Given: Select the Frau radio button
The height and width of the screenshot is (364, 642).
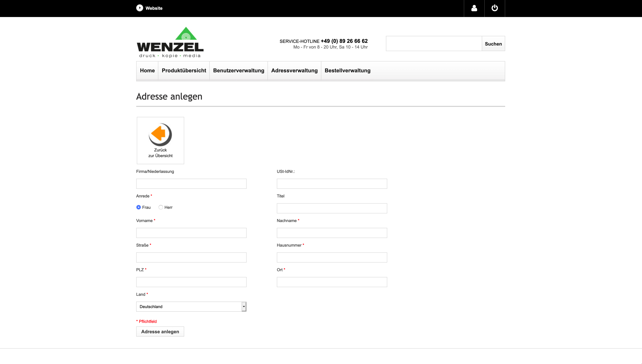Looking at the screenshot, I should [138, 207].
